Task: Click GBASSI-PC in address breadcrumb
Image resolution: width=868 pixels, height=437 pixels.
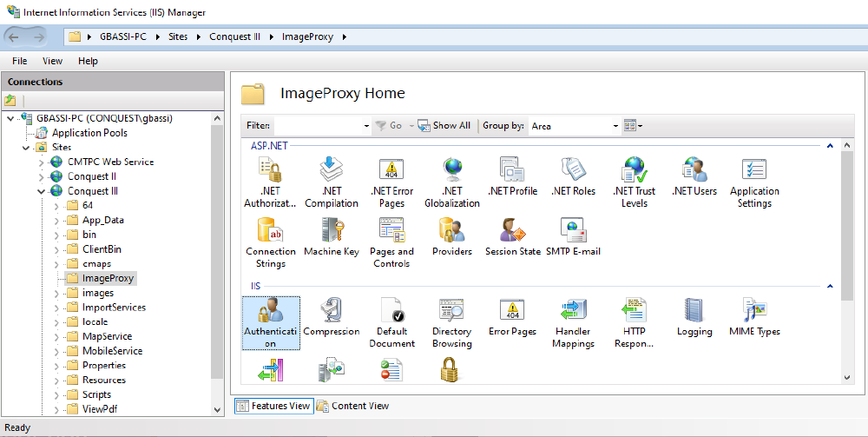Action: (x=123, y=37)
